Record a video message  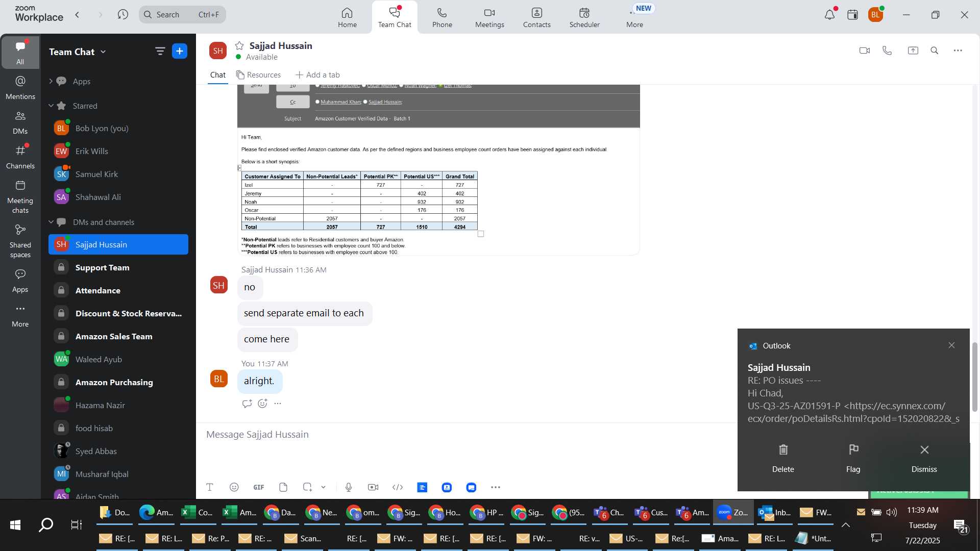373,487
